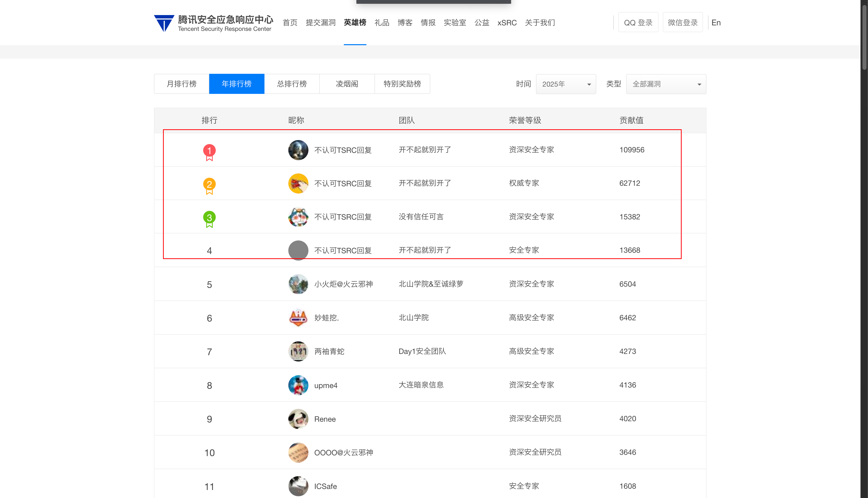
Task: Switch language with the En link
Action: click(716, 23)
